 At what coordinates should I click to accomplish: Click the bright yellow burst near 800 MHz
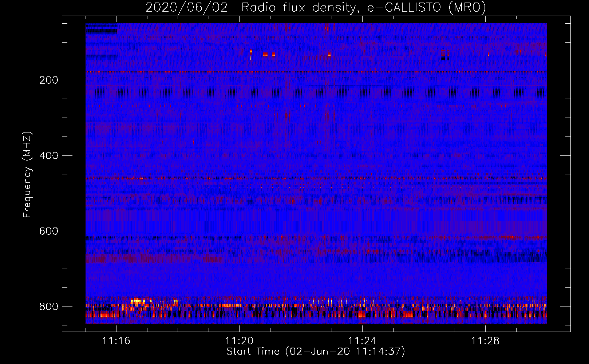pos(138,301)
